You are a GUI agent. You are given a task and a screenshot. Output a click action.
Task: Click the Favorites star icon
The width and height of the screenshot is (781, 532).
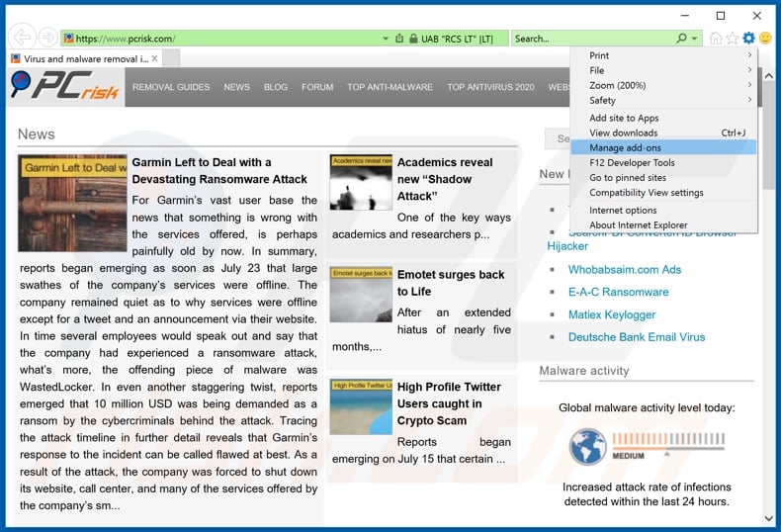click(x=732, y=39)
